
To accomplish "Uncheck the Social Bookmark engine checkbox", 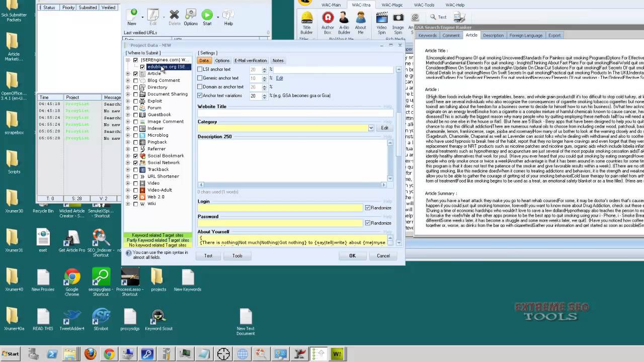I will pos(135,156).
